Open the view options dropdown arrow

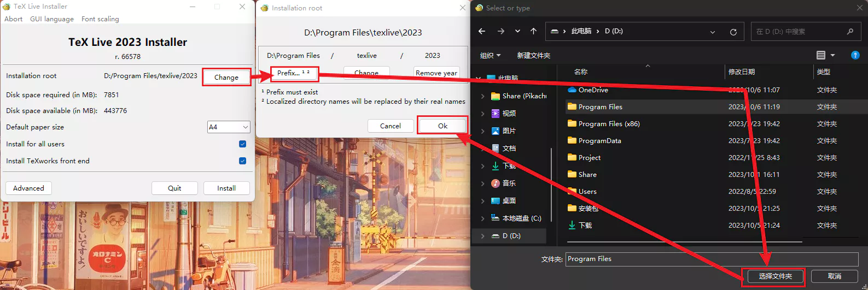[832, 55]
